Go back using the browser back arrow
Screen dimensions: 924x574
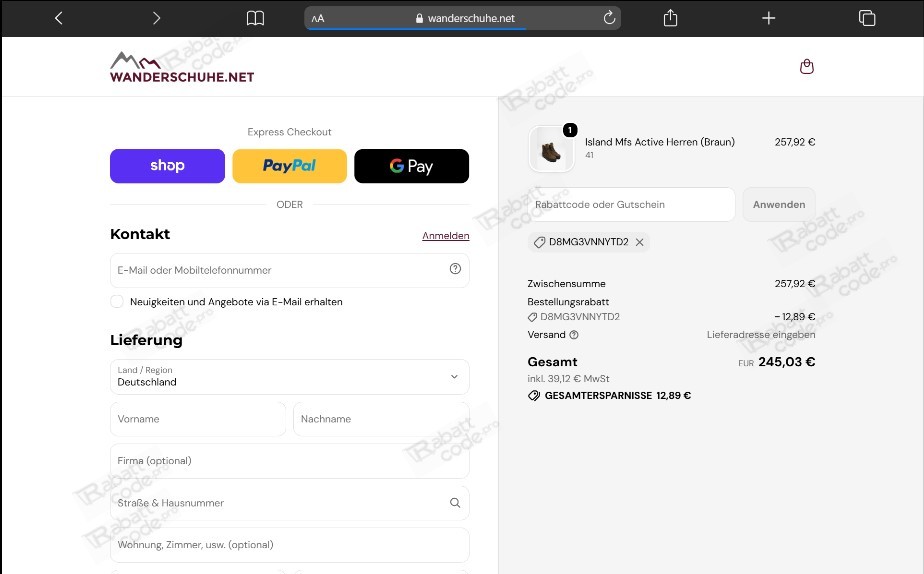click(58, 18)
